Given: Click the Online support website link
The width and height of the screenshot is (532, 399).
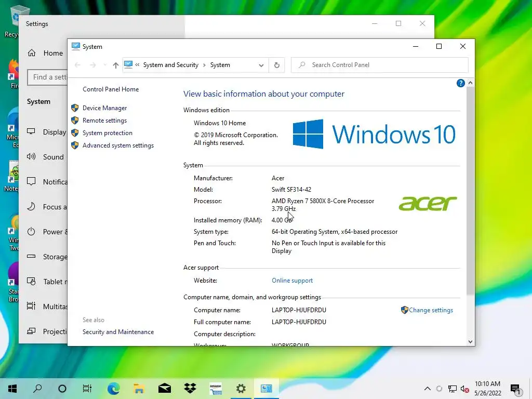Looking at the screenshot, I should [292, 281].
